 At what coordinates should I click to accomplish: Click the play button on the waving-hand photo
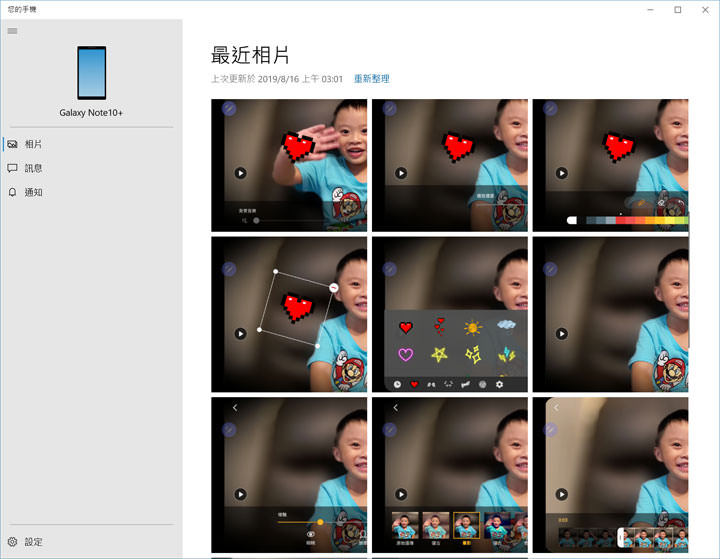tap(240, 173)
